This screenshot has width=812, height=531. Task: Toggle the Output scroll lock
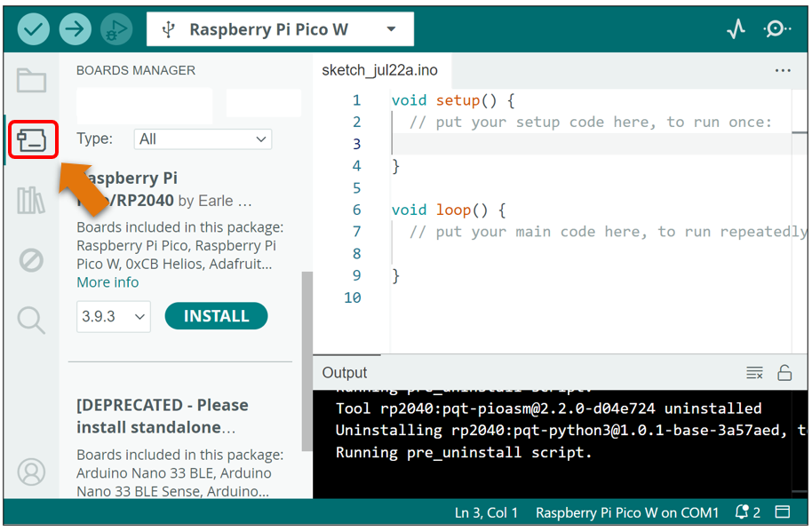coord(784,373)
